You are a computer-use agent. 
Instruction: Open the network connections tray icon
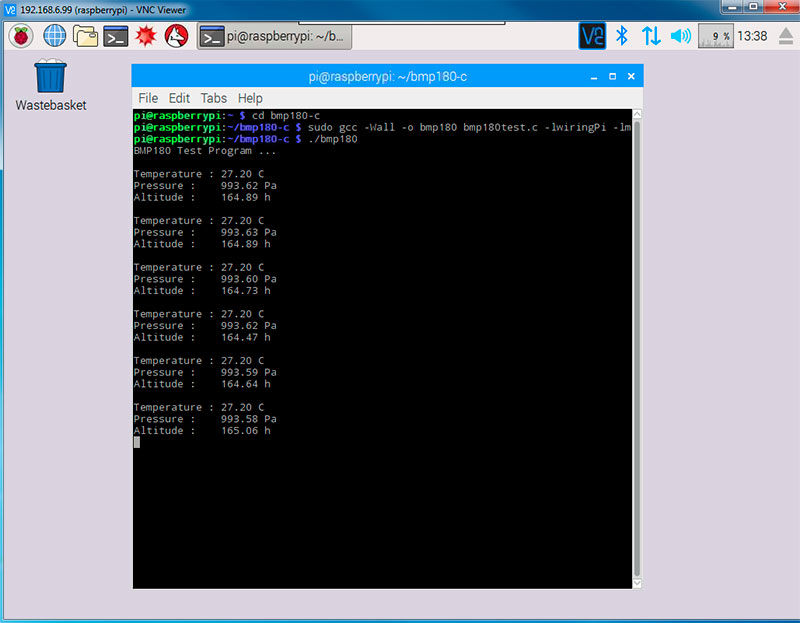(651, 36)
